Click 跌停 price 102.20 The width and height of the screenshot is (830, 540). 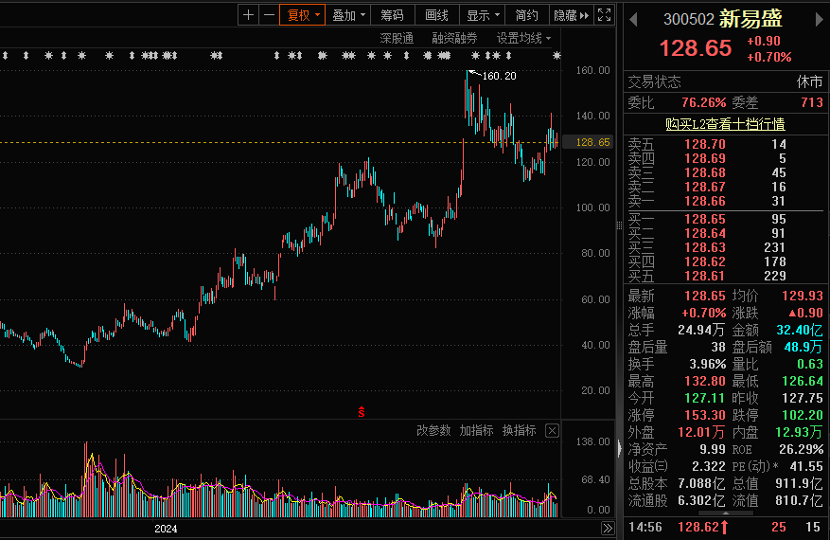(802, 415)
